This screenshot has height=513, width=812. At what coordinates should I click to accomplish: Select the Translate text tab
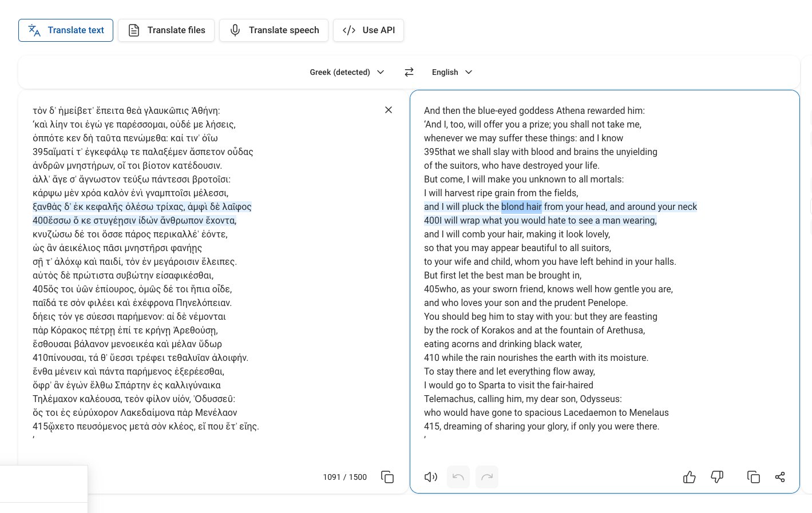pos(66,30)
